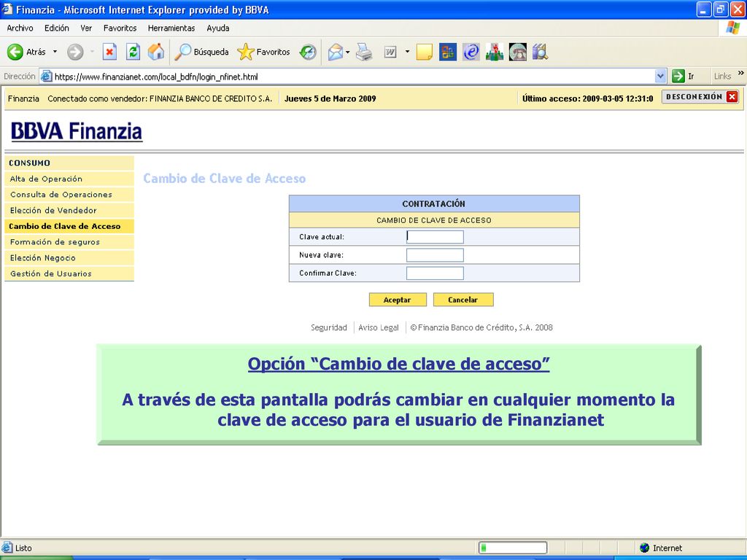Click the address bar URL field

pyautogui.click(x=352, y=76)
